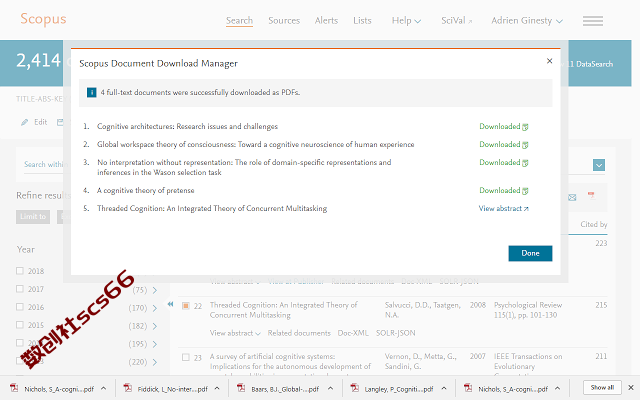The image size is (640, 400).
Task: Check the 2015 year filter
Action: pyautogui.click(x=20, y=324)
